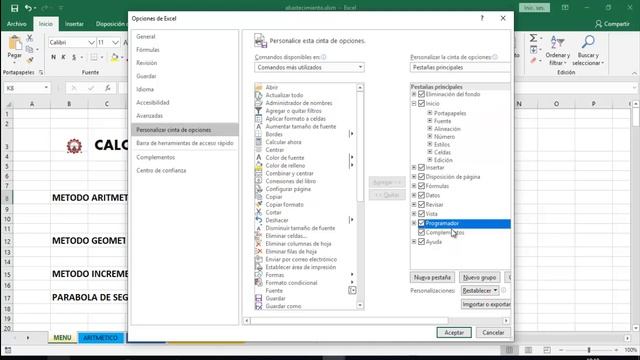Uncheck the Ayuda tab checkbox
This screenshot has width=640, height=360.
[x=422, y=242]
